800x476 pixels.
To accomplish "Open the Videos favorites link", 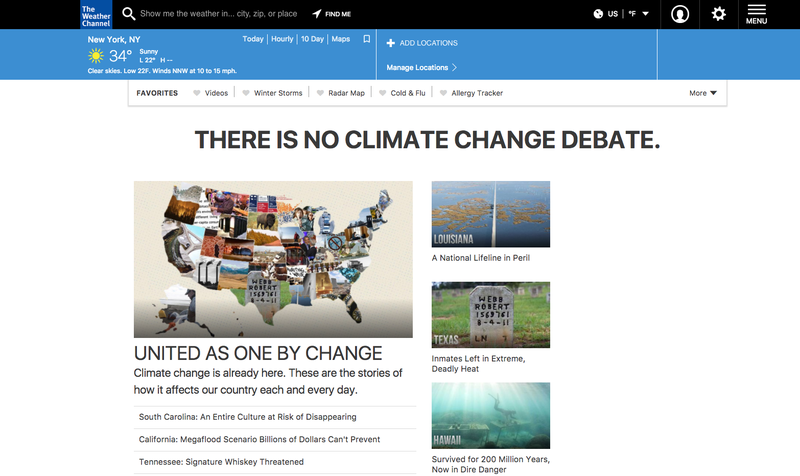I will tap(216, 93).
